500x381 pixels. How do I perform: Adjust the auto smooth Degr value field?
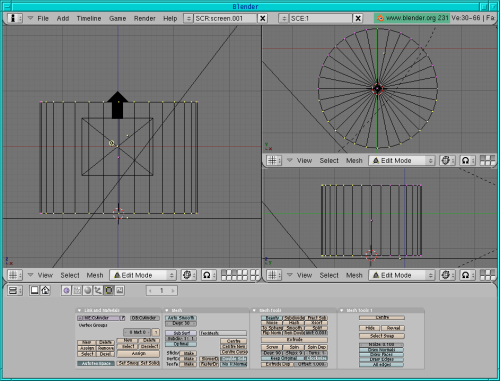tap(181, 323)
